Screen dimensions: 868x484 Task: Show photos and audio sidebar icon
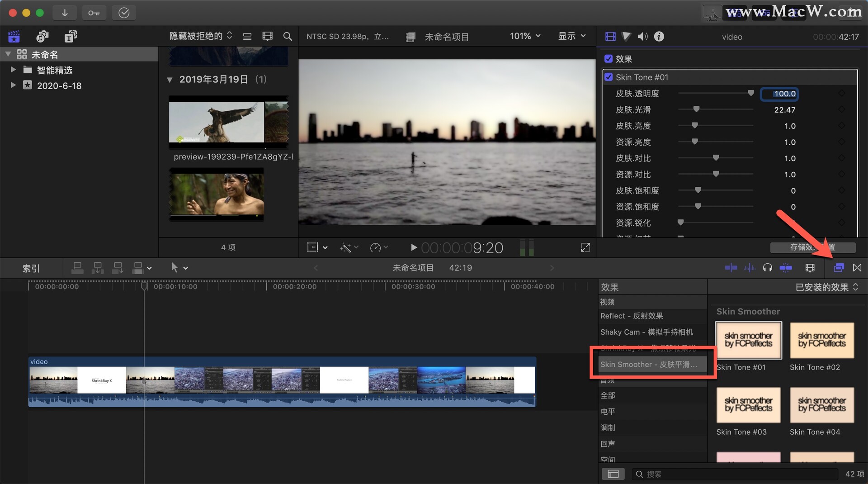tap(42, 36)
